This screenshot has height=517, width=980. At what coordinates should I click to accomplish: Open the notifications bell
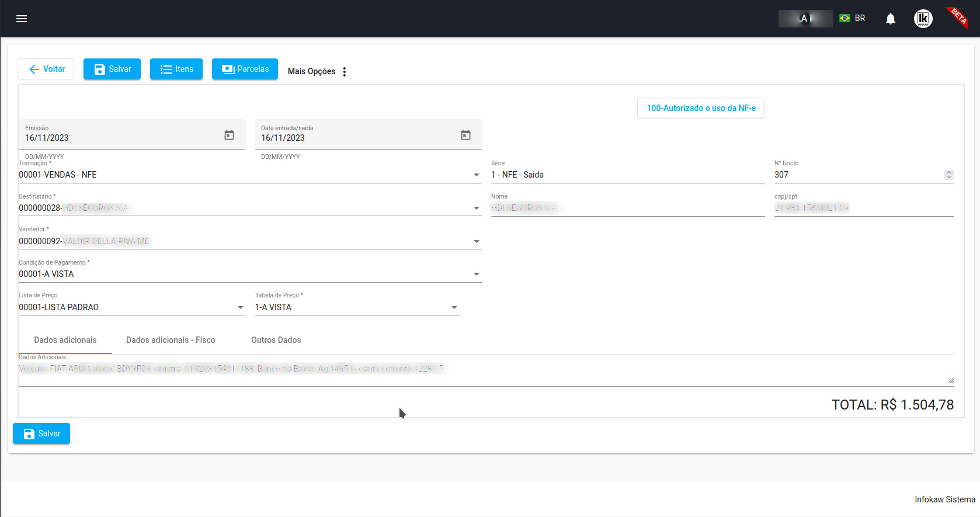coord(890,19)
